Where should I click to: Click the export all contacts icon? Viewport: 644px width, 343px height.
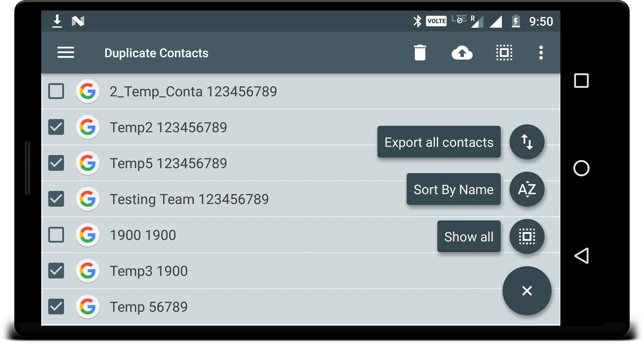[x=527, y=142]
